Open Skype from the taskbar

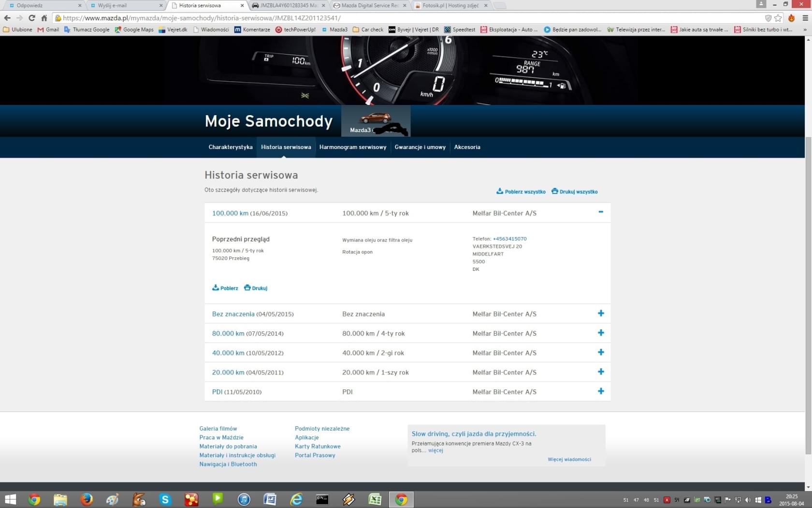[165, 499]
